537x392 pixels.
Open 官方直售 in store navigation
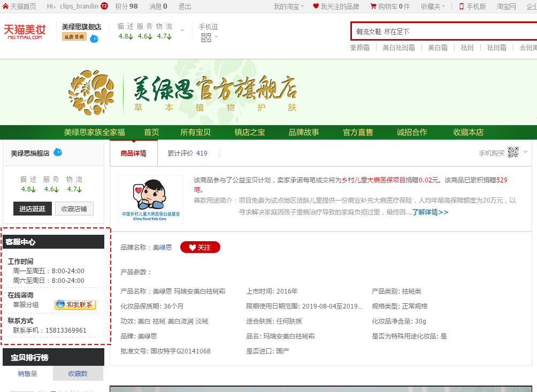tap(358, 132)
